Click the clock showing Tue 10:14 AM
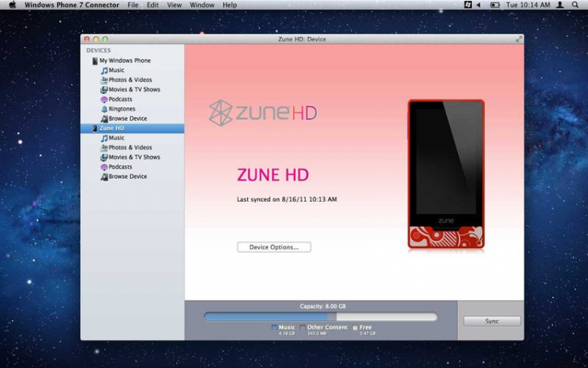The width and height of the screenshot is (588, 368). coord(528,5)
